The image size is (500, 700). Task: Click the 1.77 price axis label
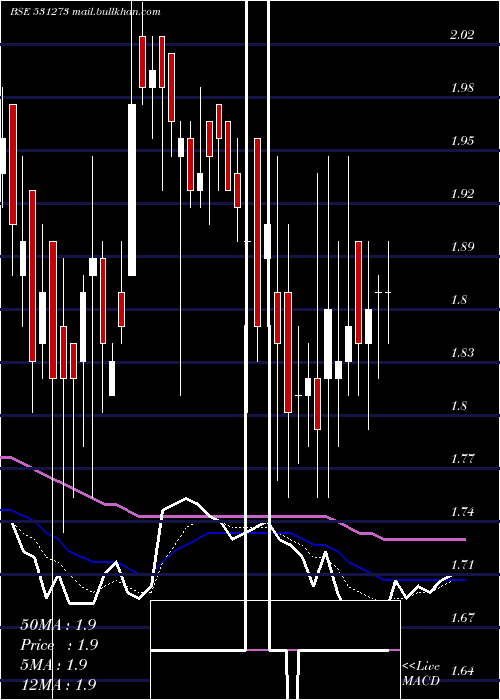coord(462,459)
